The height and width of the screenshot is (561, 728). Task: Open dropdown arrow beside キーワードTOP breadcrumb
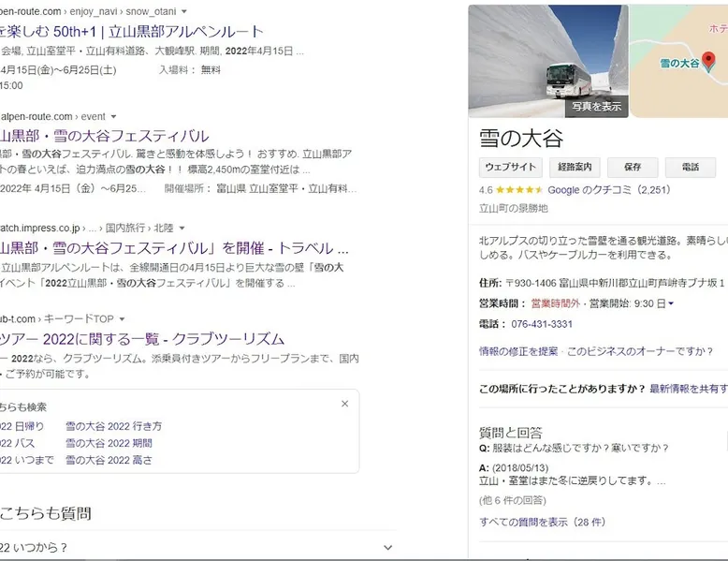pyautogui.click(x=119, y=318)
